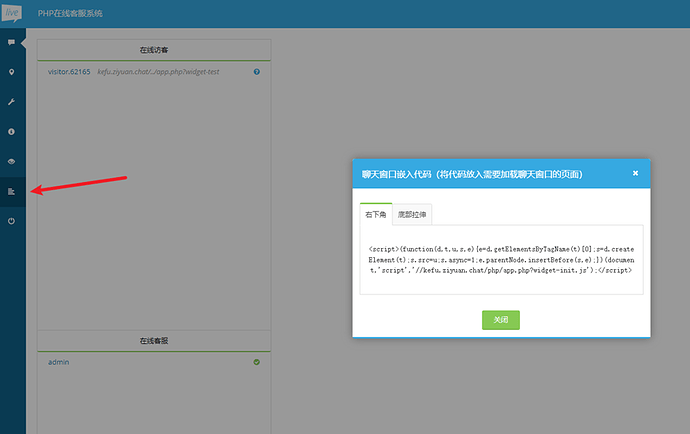
Task: Click the question icon beside visitor.62165
Action: click(x=257, y=72)
